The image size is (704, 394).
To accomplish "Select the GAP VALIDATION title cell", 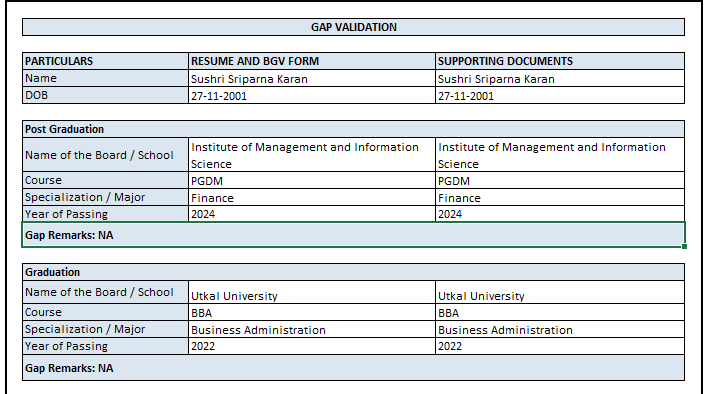I will (x=353, y=27).
